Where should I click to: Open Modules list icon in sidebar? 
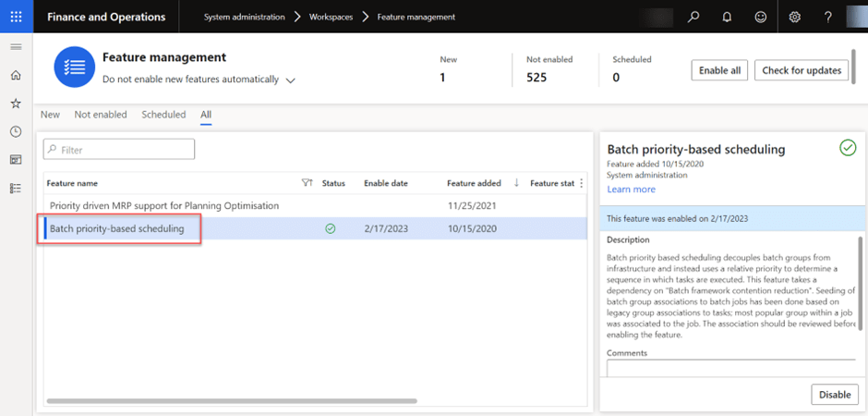pos(16,188)
